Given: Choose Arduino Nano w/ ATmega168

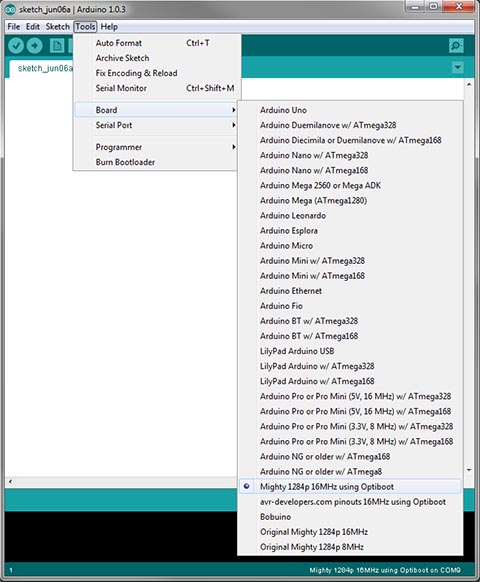Looking at the screenshot, I should pos(350,170).
